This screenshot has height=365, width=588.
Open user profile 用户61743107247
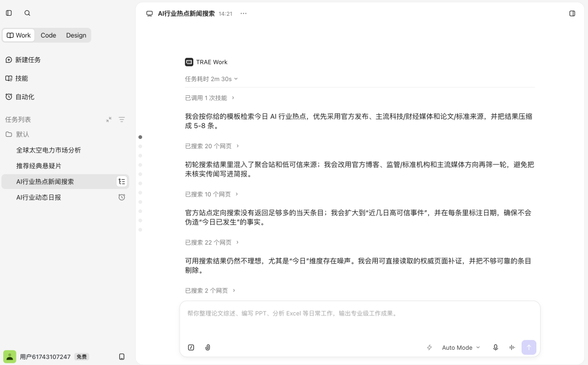click(x=45, y=357)
